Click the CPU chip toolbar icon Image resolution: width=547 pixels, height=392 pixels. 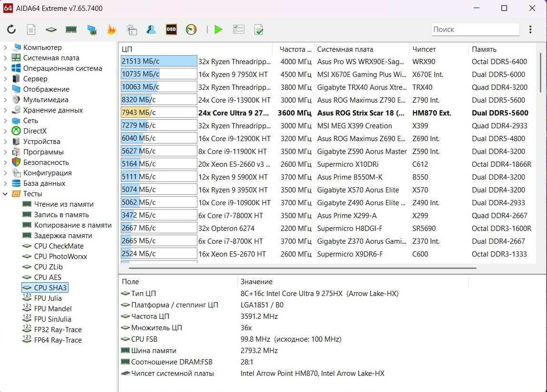coord(51,29)
